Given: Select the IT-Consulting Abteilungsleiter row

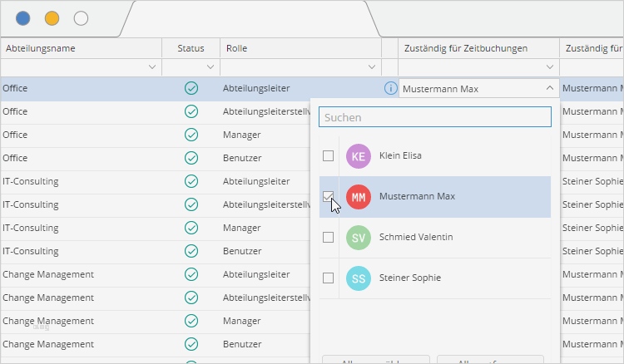Looking at the screenshot, I should coord(83,181).
